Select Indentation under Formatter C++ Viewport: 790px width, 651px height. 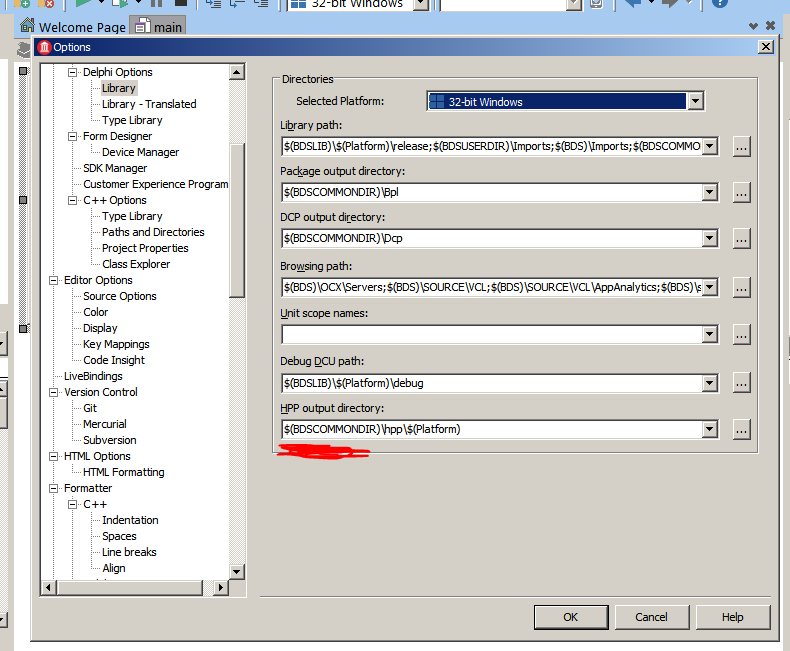[x=130, y=520]
